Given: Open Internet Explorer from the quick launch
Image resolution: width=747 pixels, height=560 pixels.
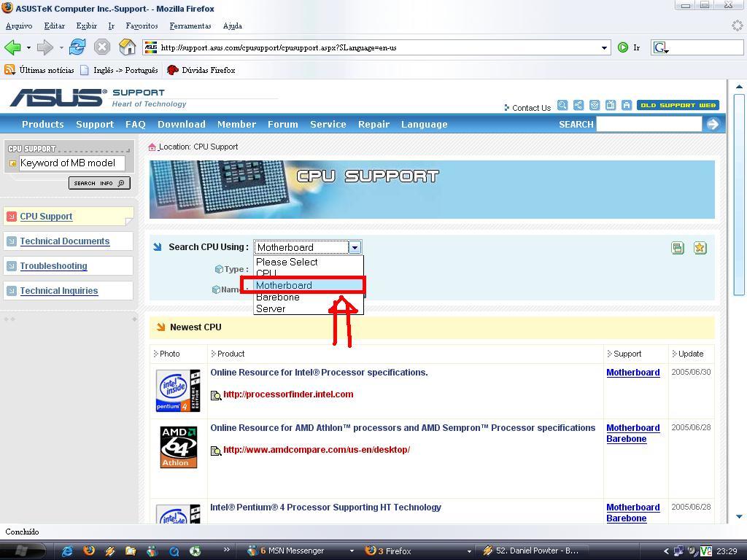Looking at the screenshot, I should tap(68, 551).
